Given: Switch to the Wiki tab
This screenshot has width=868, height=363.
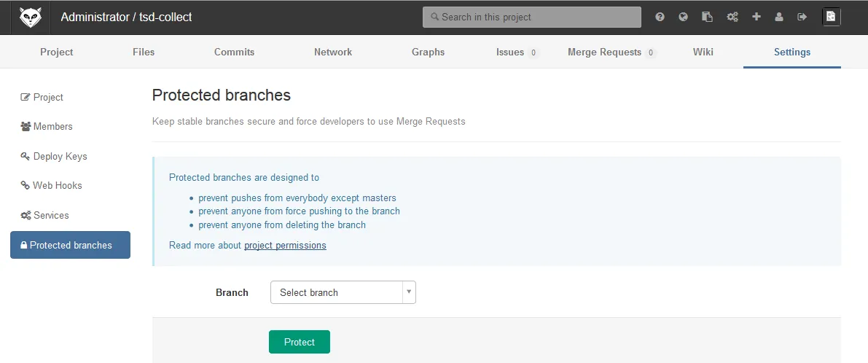Looking at the screenshot, I should (x=703, y=52).
